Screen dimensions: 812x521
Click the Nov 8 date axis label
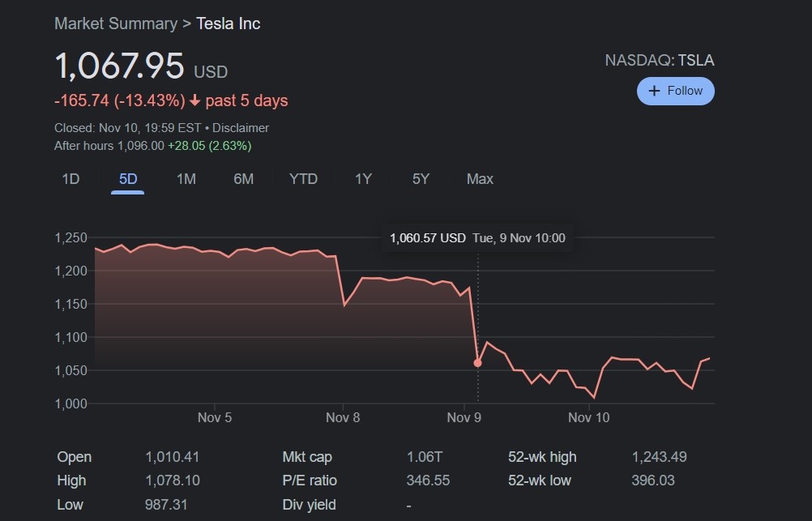tap(342, 417)
